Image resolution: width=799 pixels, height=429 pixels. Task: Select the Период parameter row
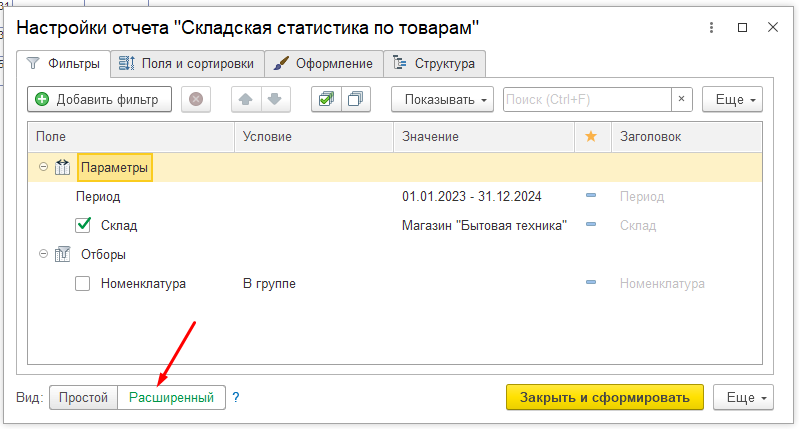(x=395, y=196)
